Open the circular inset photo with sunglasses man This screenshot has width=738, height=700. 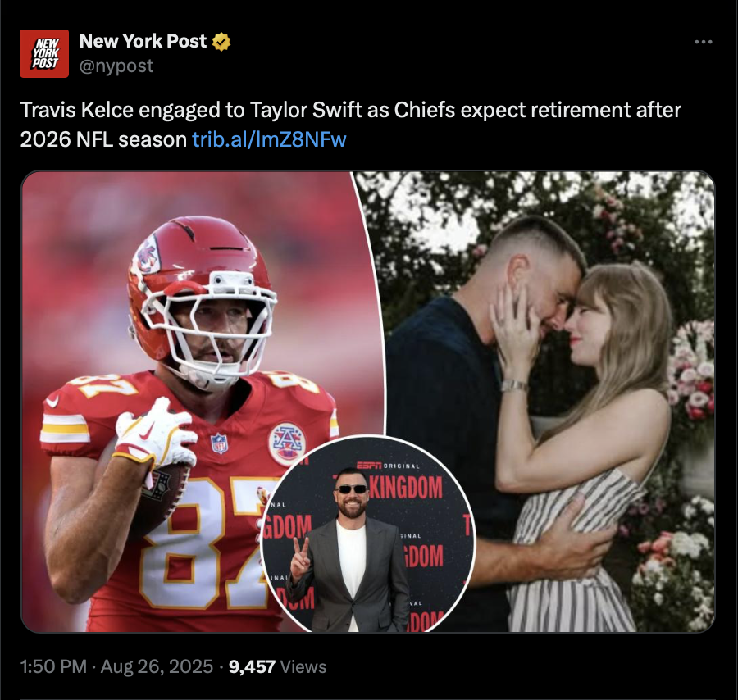tap(368, 534)
